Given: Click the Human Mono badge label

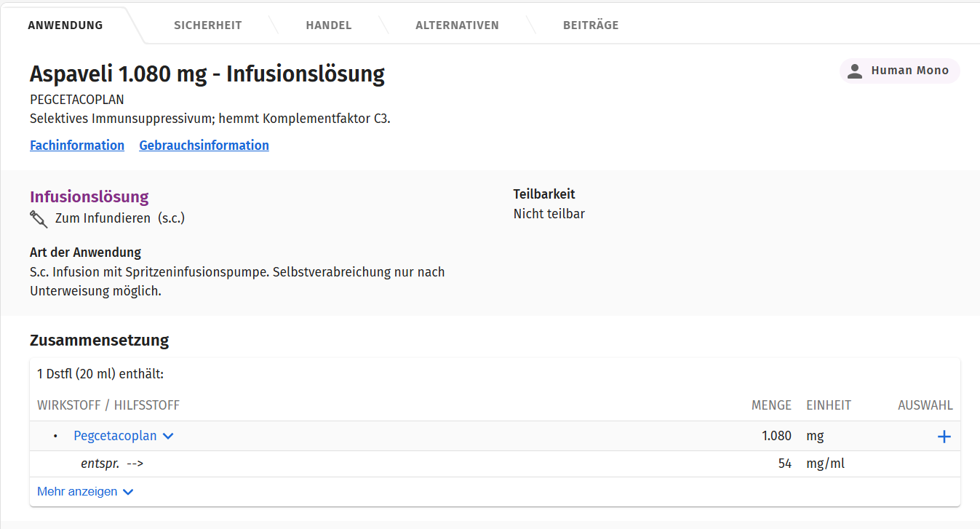Looking at the screenshot, I should click(x=910, y=71).
